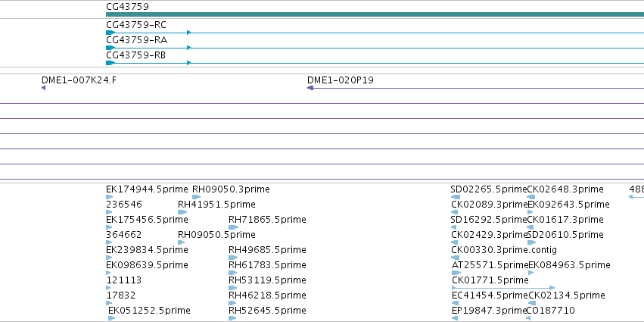Select the EK174944.5prime EST feature
644x322 pixels.
109,197
